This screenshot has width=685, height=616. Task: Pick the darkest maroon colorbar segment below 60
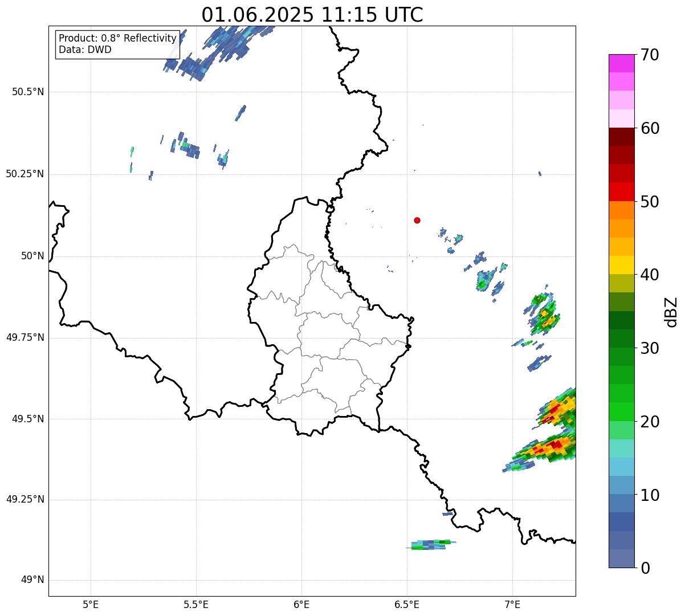[x=622, y=137]
